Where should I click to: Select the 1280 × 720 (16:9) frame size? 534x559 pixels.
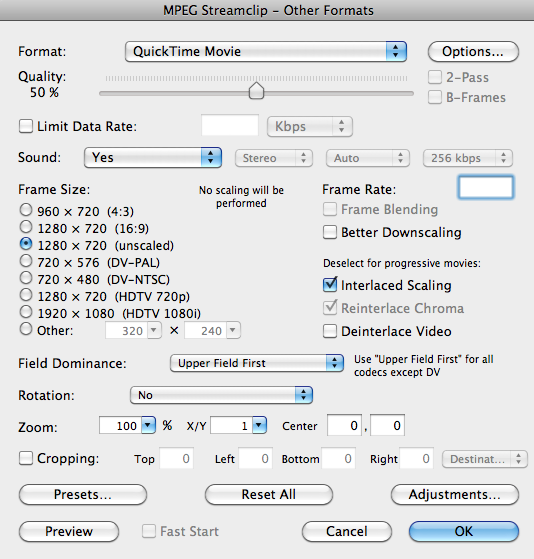26,227
